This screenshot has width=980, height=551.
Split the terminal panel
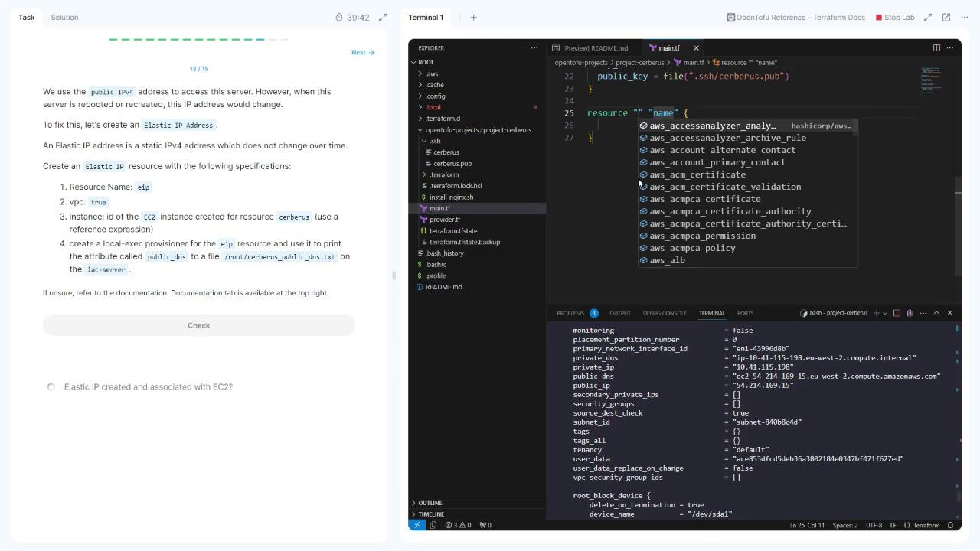pos(897,313)
